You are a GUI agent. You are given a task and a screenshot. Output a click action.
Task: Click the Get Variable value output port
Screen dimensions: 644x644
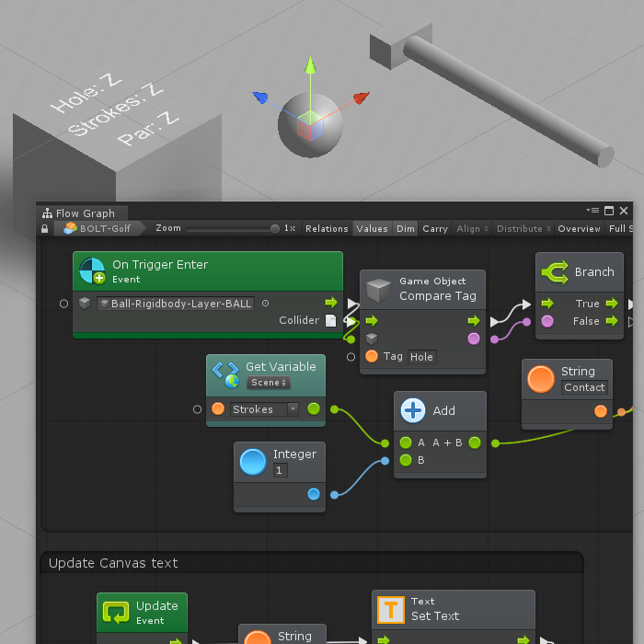(x=314, y=408)
